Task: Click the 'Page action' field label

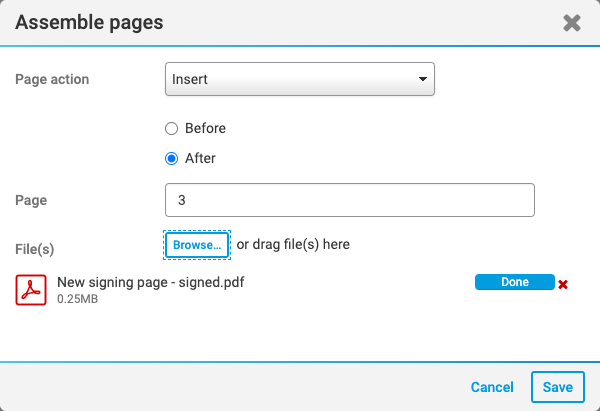Action: tap(52, 79)
